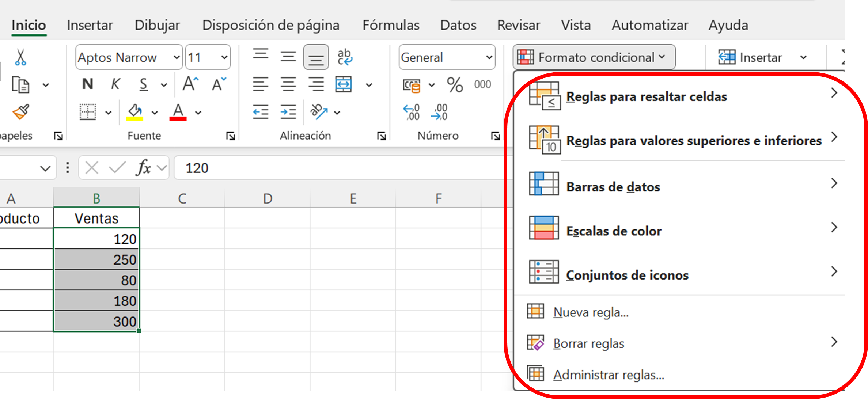
Task: Open the General number format dropdown
Action: (x=489, y=57)
